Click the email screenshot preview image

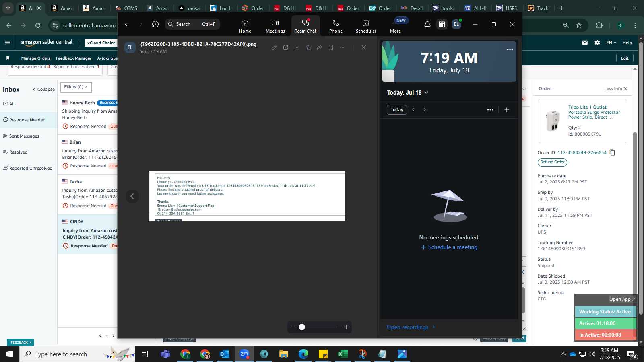(x=247, y=196)
